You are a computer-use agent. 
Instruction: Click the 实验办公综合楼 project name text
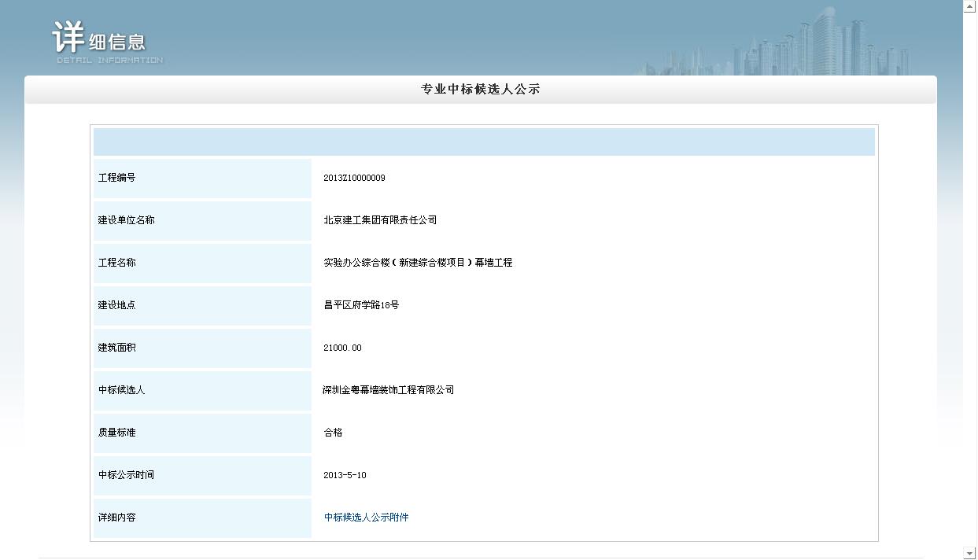(418, 263)
